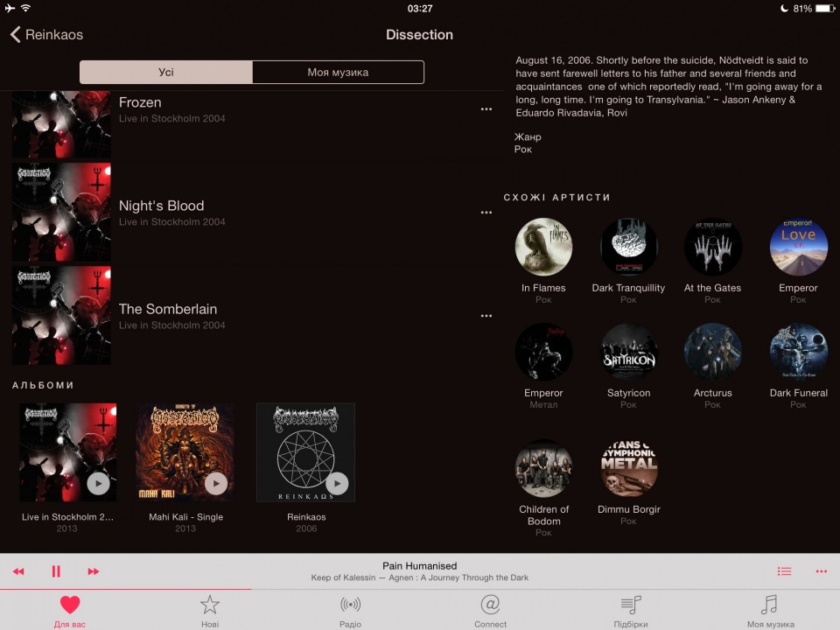840x630 pixels.
Task: Open the Children of Bodom artist avatar
Action: click(543, 468)
